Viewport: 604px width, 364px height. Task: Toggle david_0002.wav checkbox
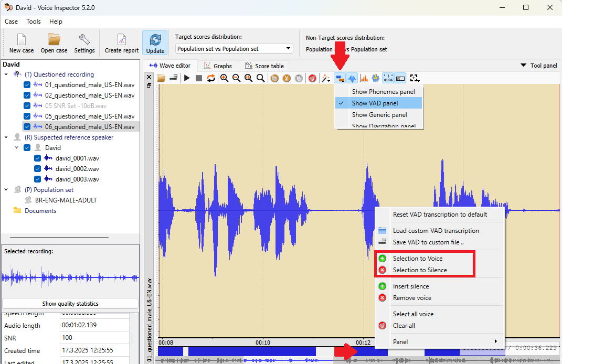37,168
